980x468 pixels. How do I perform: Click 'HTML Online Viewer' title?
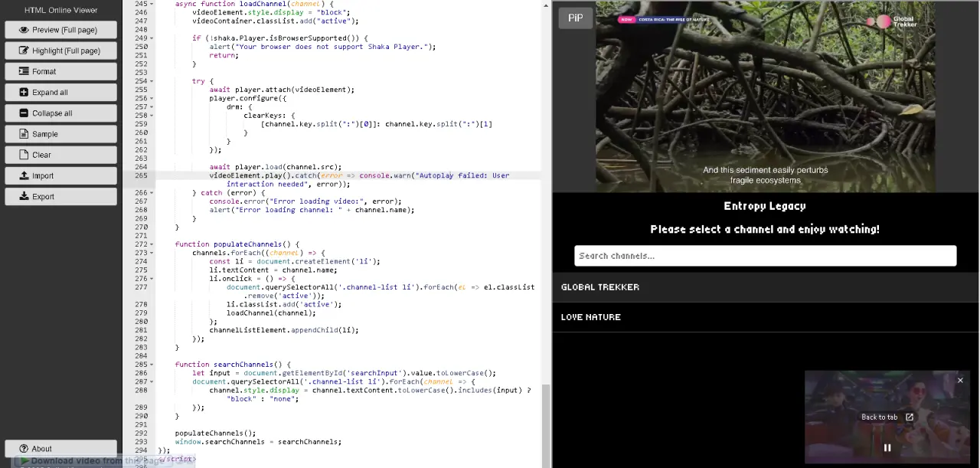click(60, 10)
